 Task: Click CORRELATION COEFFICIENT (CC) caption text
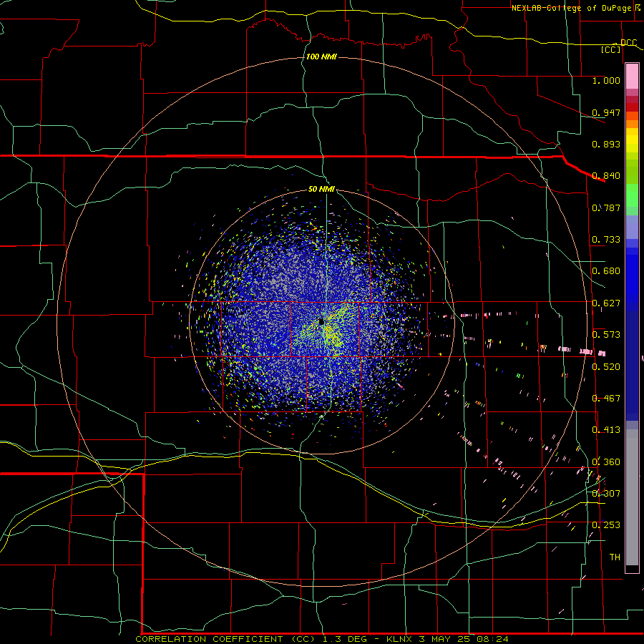pyautogui.click(x=225, y=639)
